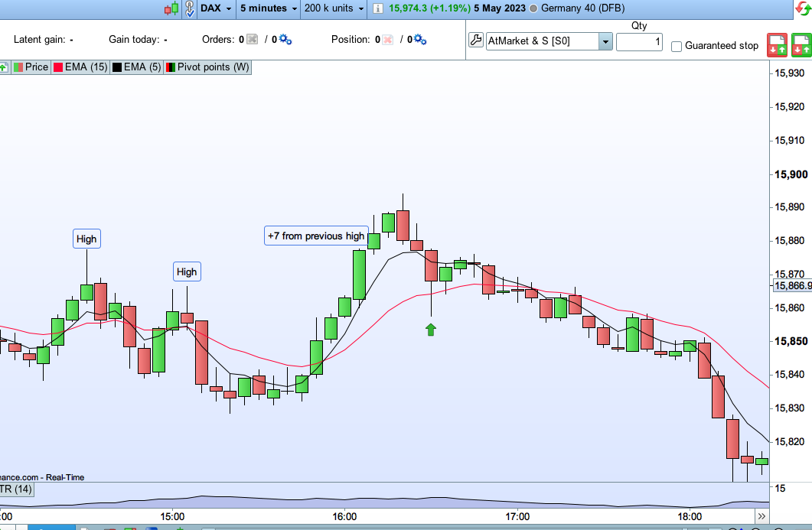Image resolution: width=812 pixels, height=530 pixels.
Task: Click the grey market status dot
Action: click(x=533, y=9)
